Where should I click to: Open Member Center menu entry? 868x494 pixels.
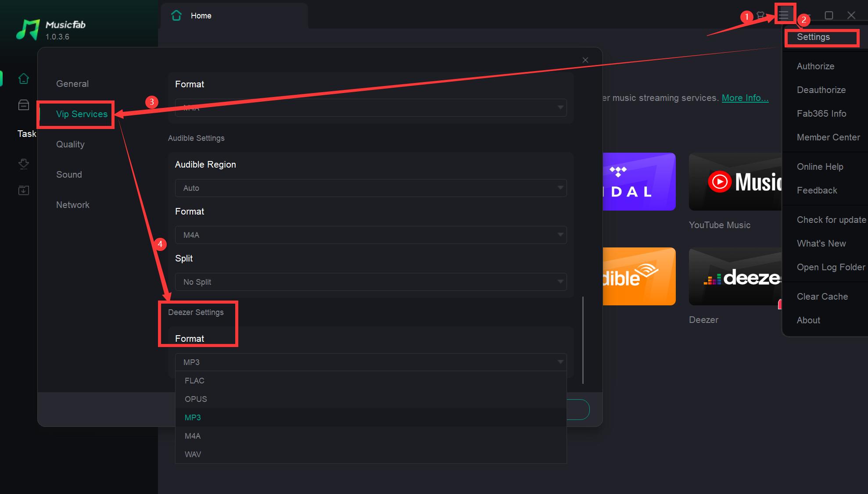tap(828, 137)
